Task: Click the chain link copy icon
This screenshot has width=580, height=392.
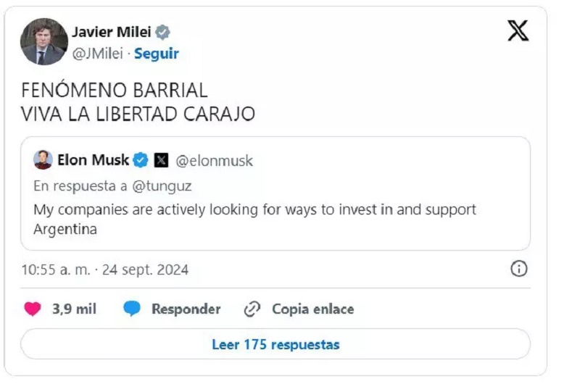Action: click(252, 309)
